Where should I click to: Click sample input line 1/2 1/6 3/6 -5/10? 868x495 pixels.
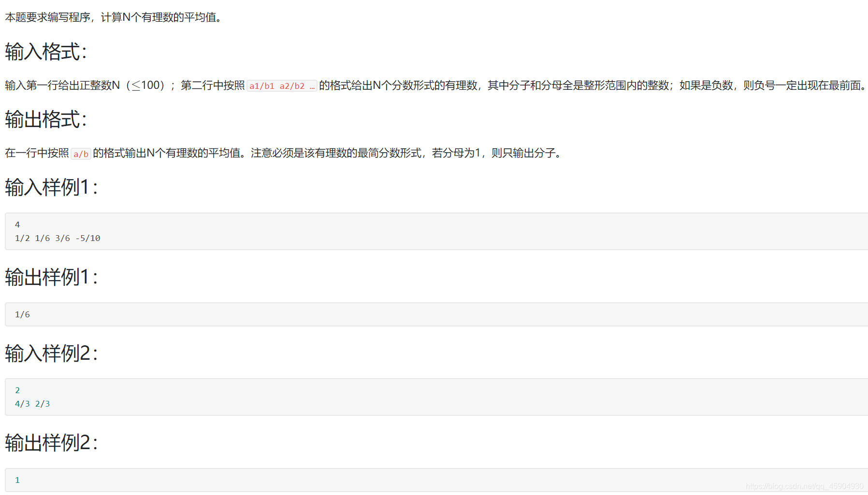pos(58,238)
